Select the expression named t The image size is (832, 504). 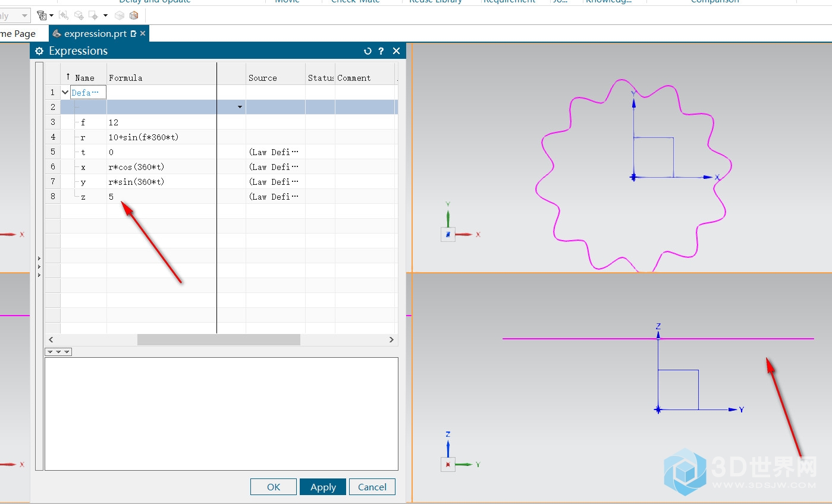click(83, 152)
